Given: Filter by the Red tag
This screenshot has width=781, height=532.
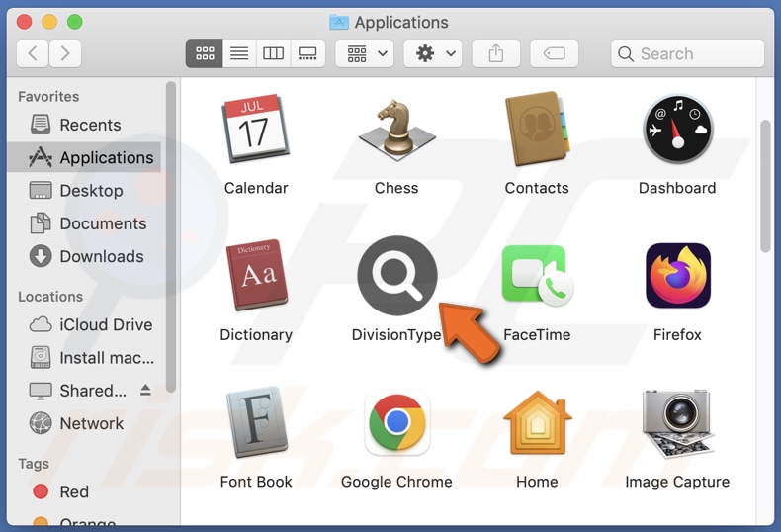Looking at the screenshot, I should pos(84,491).
